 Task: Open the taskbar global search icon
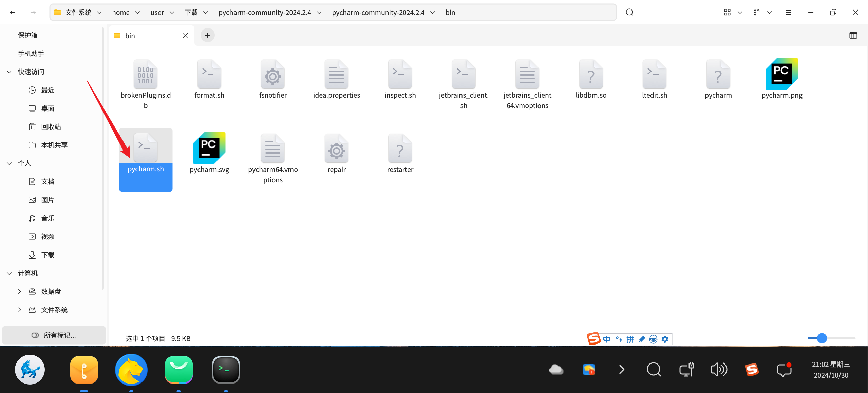[x=654, y=370]
